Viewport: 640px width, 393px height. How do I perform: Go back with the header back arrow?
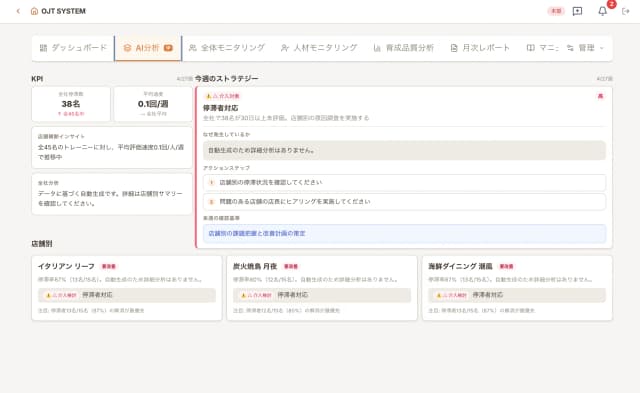18,11
